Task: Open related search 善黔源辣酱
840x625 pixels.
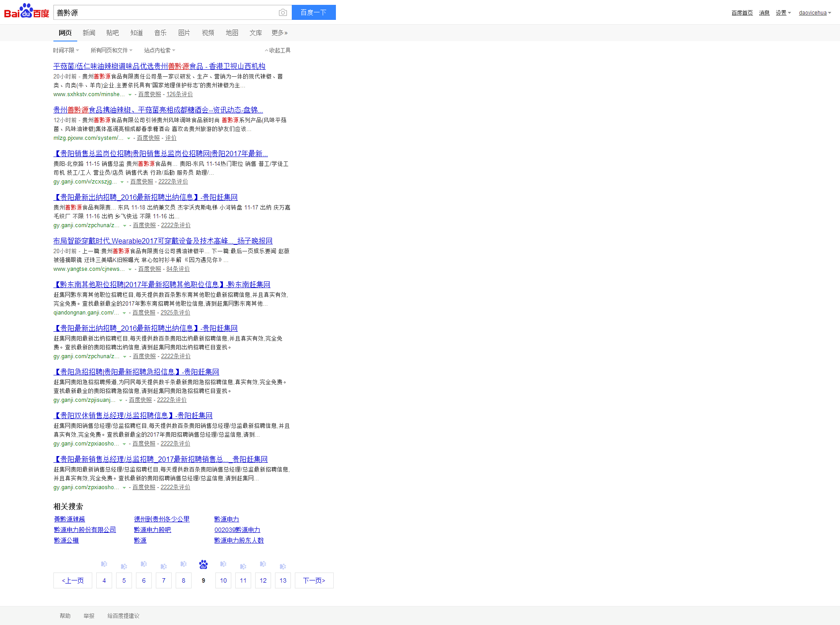Action: click(x=69, y=519)
